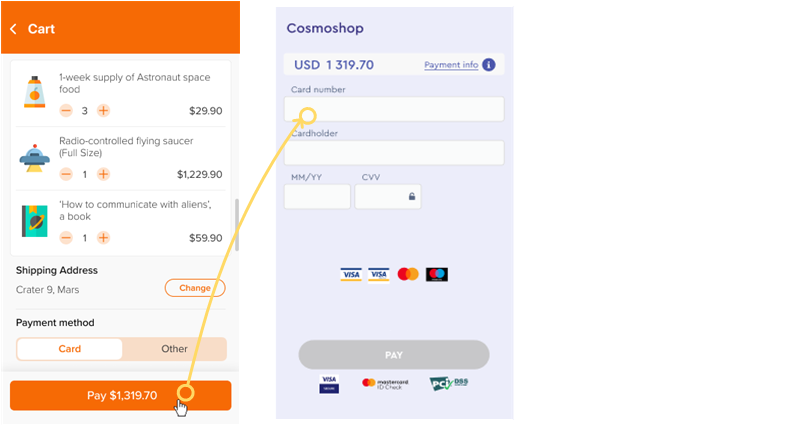Switch to Other payment method

pos(174,349)
